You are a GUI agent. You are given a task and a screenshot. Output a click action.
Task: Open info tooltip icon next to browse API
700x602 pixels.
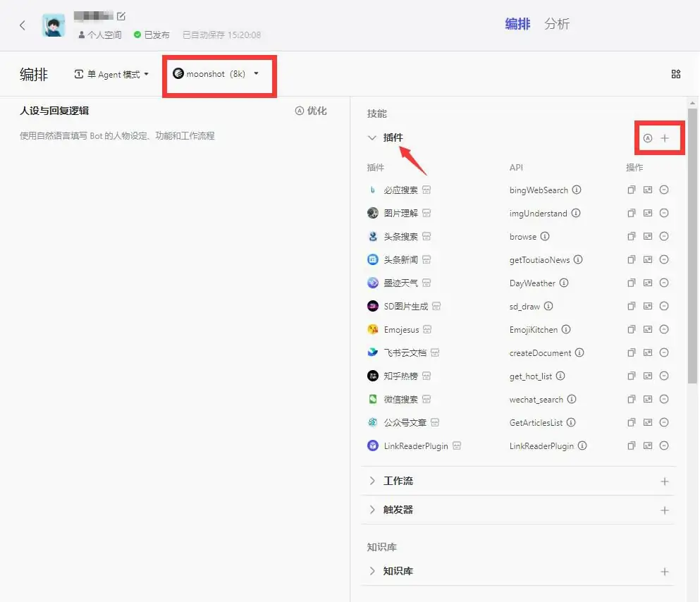click(546, 237)
